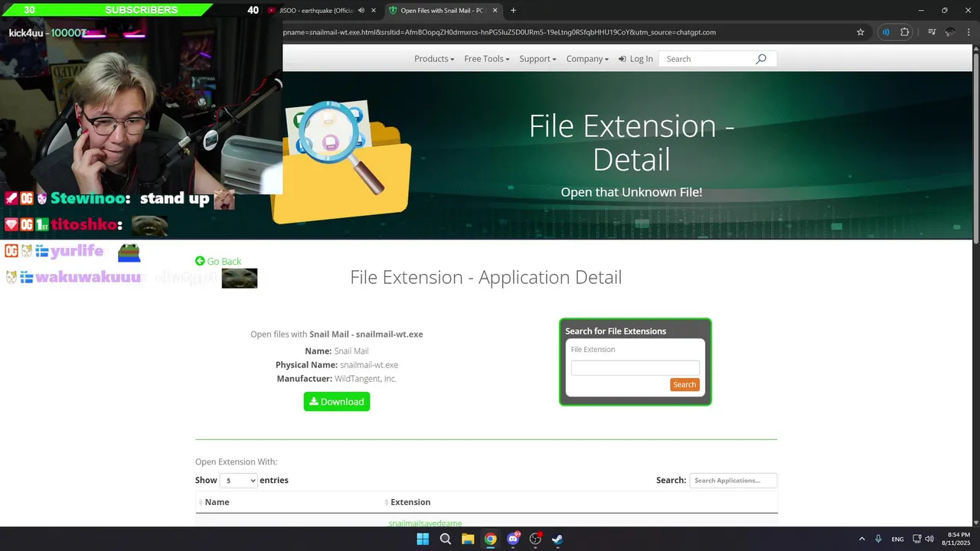The height and width of the screenshot is (551, 980).
Task: Click the File Extension input field
Action: [635, 367]
